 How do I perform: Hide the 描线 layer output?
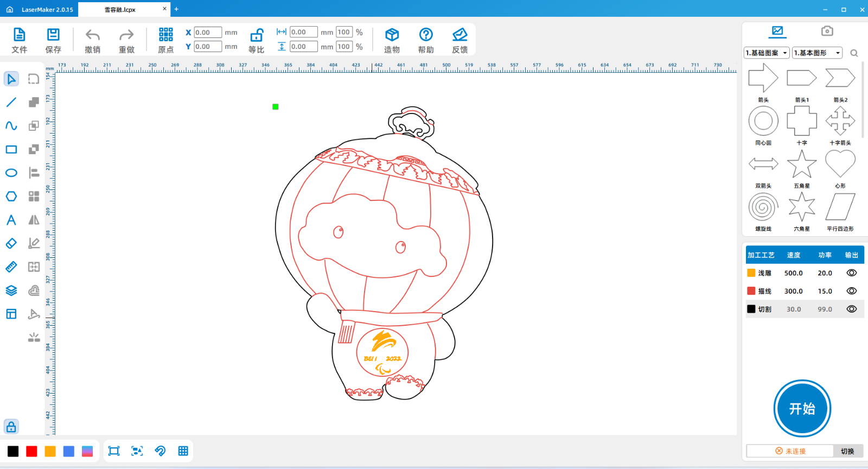[x=851, y=291]
